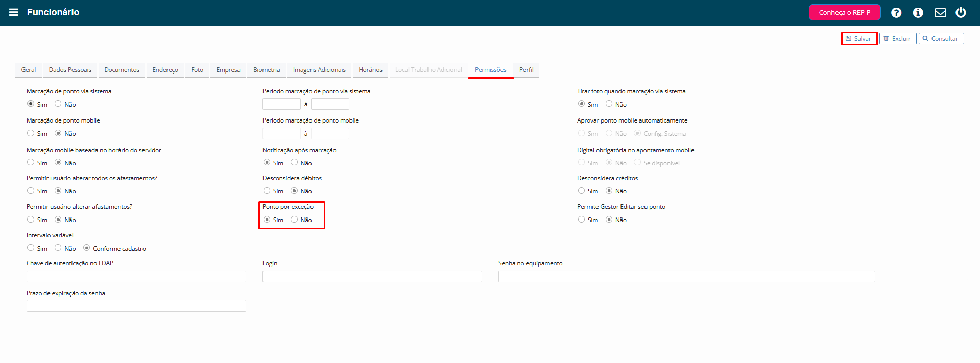
Task: Click the help question mark icon
Action: tap(896, 13)
